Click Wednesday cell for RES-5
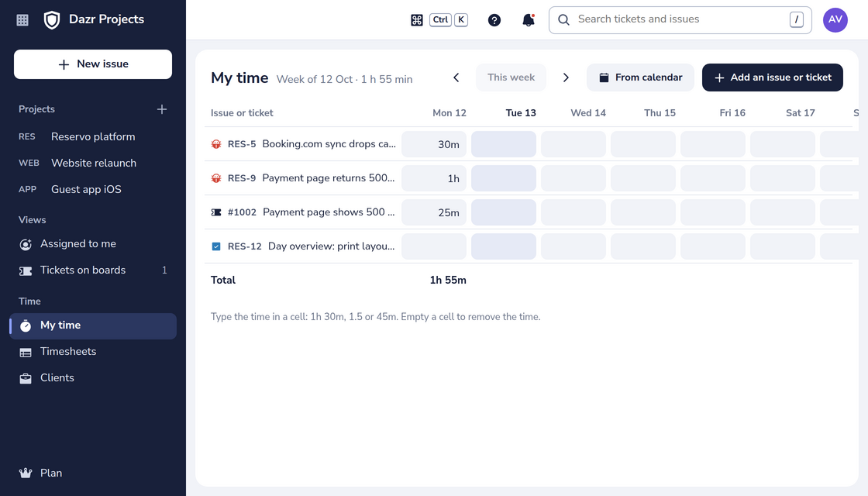This screenshot has width=868, height=496. pos(573,144)
